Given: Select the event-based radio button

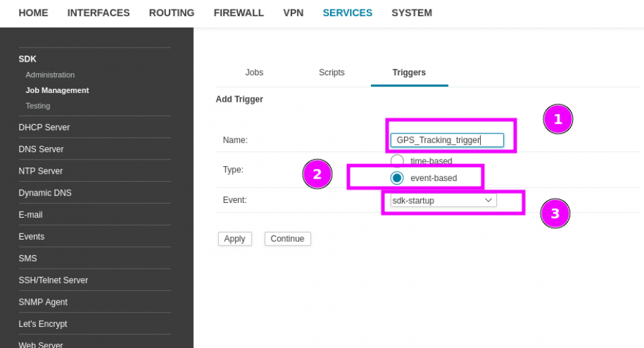Looking at the screenshot, I should (x=398, y=178).
